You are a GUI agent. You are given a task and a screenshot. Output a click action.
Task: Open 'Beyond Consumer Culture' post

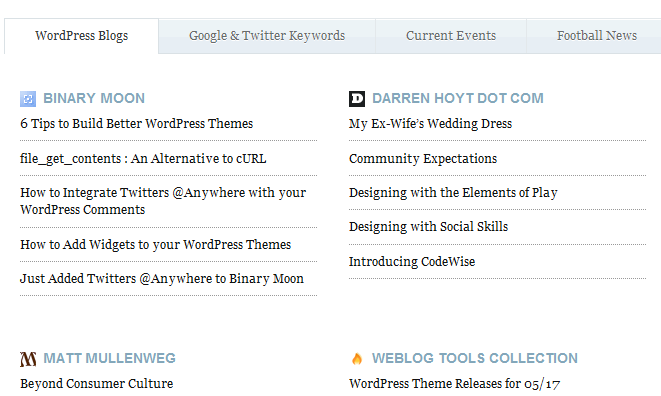97,384
